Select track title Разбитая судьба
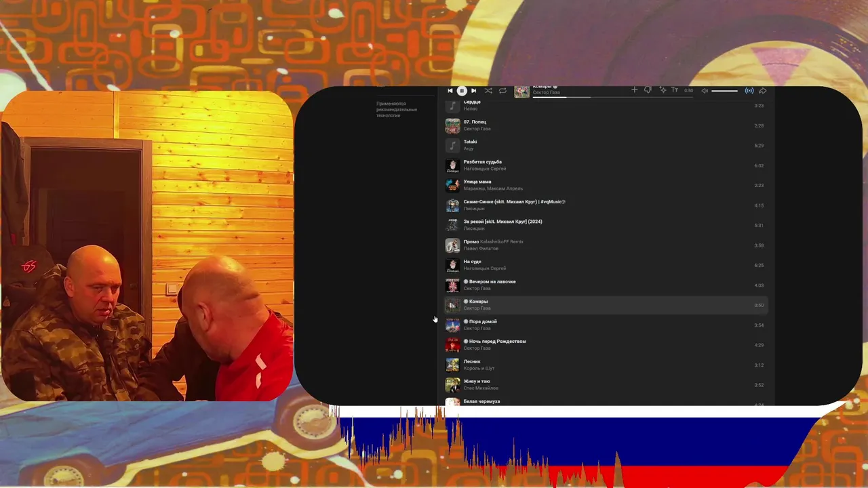Screen dimensions: 868x488 click(483, 162)
